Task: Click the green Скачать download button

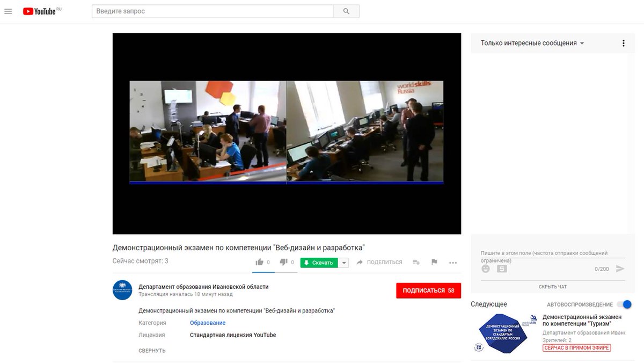Action: (319, 263)
